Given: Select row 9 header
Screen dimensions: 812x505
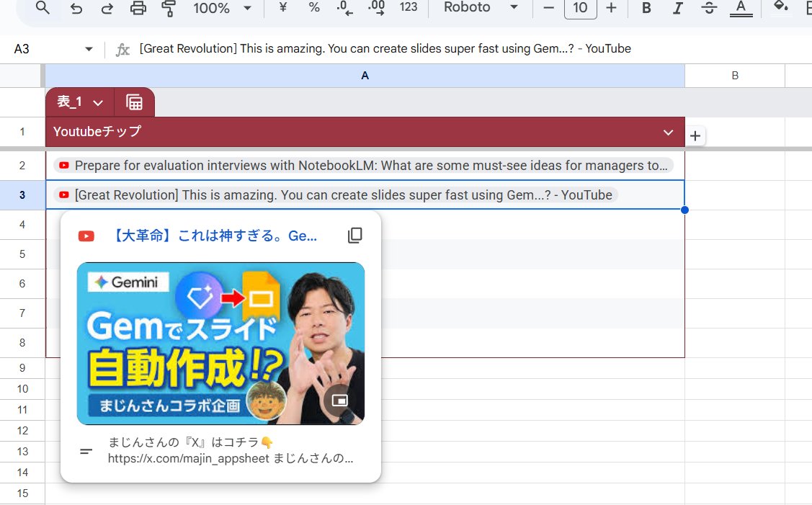Looking at the screenshot, I should [22, 368].
